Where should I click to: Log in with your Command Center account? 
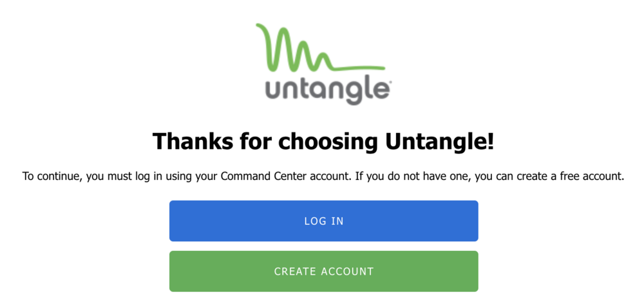pos(323,221)
